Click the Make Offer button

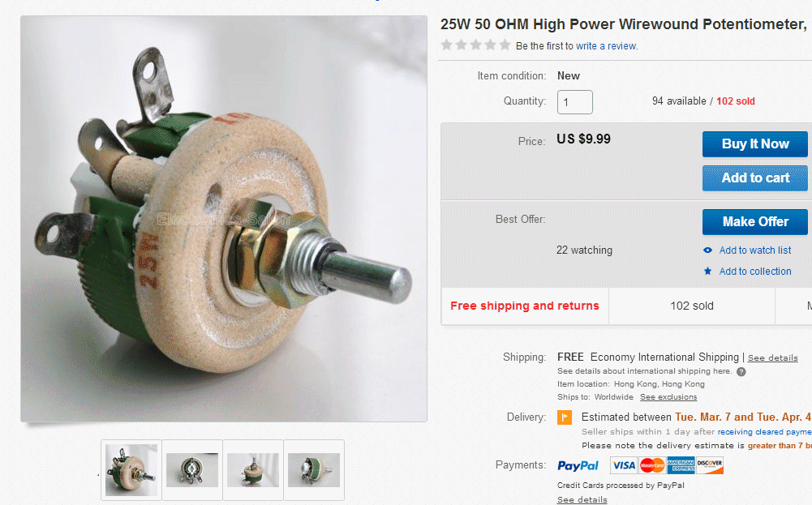pos(755,222)
